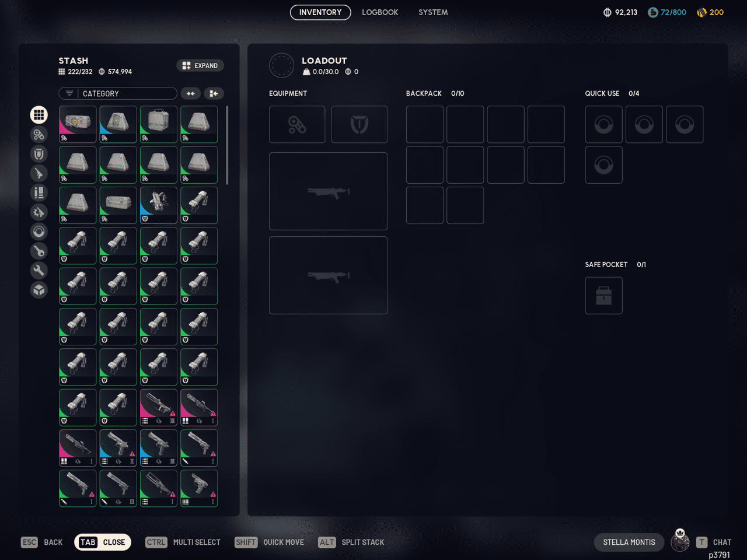Filter stash by wrench materials icon
747x560 pixels.
click(x=39, y=270)
